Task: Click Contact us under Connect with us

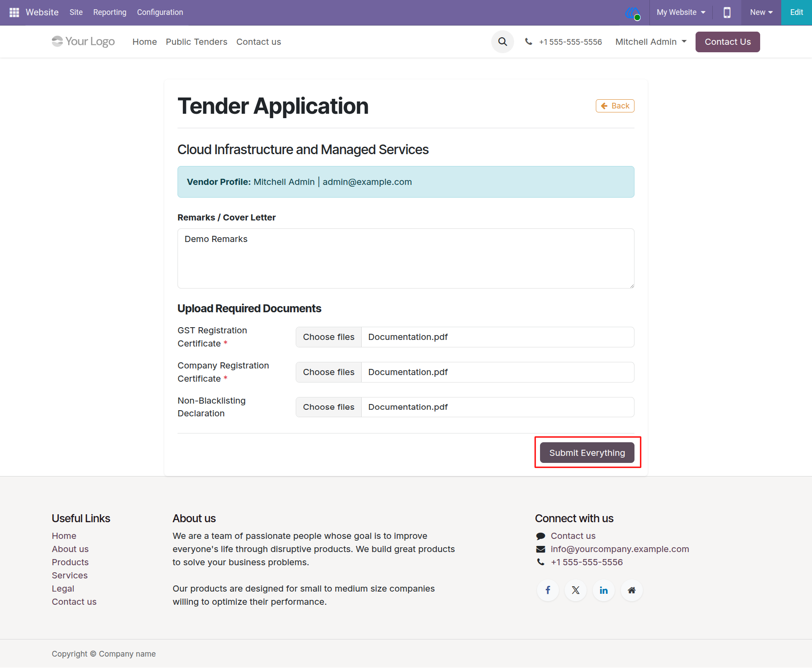Action: pyautogui.click(x=573, y=536)
